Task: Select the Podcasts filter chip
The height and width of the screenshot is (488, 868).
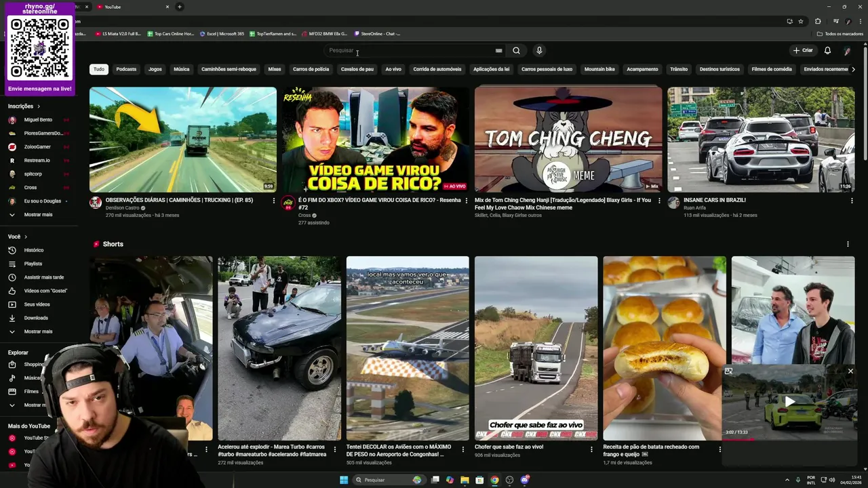Action: (x=126, y=69)
